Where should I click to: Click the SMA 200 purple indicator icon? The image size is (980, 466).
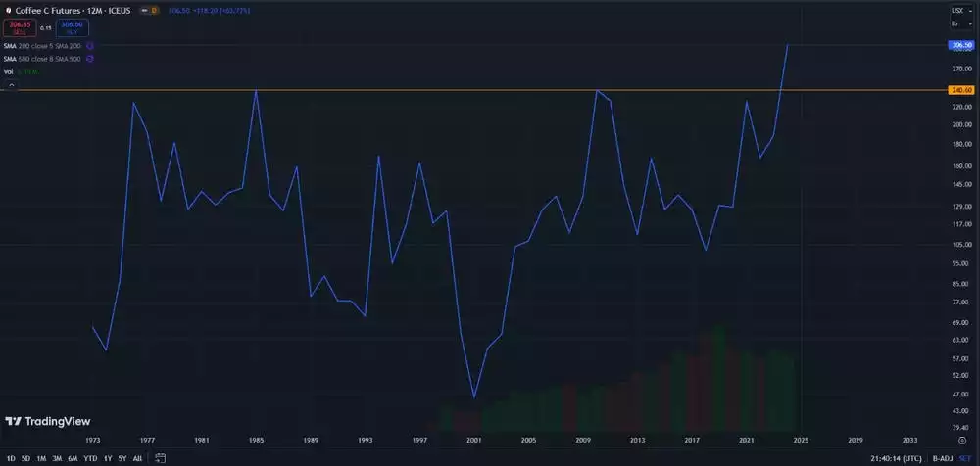[x=90, y=46]
